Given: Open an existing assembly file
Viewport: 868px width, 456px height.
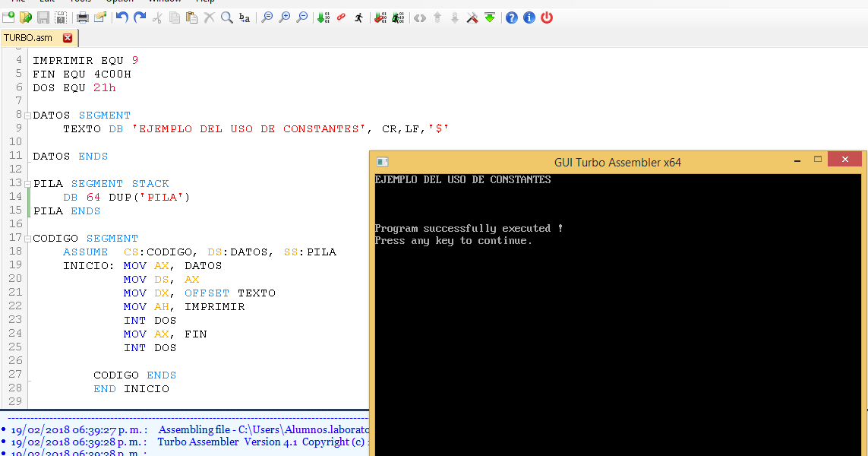Looking at the screenshot, I should coord(25,17).
